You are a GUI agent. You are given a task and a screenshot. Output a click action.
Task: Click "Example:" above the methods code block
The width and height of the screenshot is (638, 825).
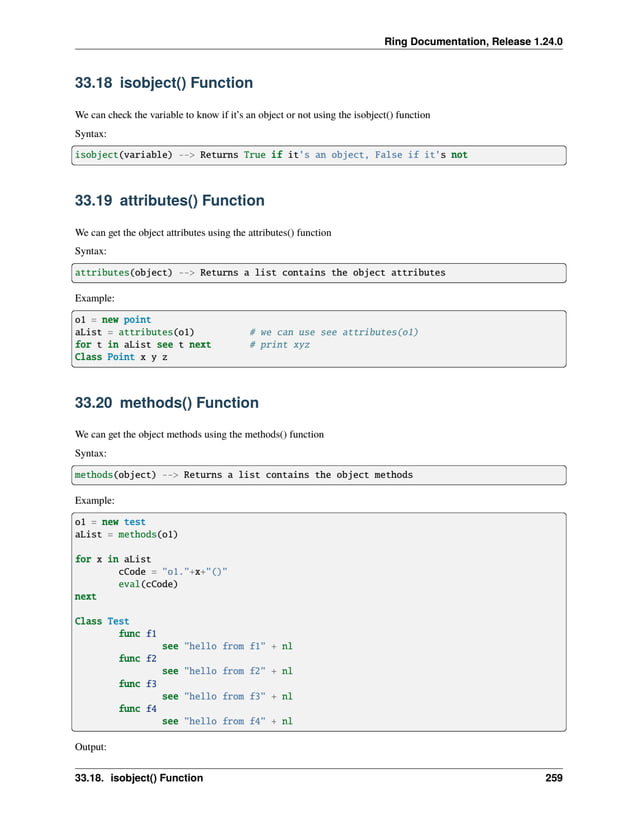tap(95, 500)
